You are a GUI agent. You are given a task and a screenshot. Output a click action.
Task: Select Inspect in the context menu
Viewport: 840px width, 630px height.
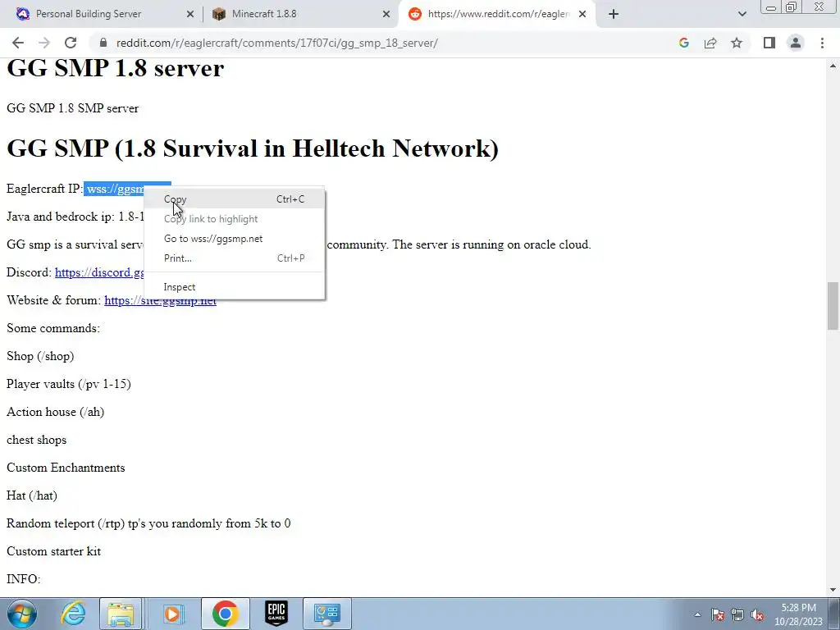click(234, 287)
